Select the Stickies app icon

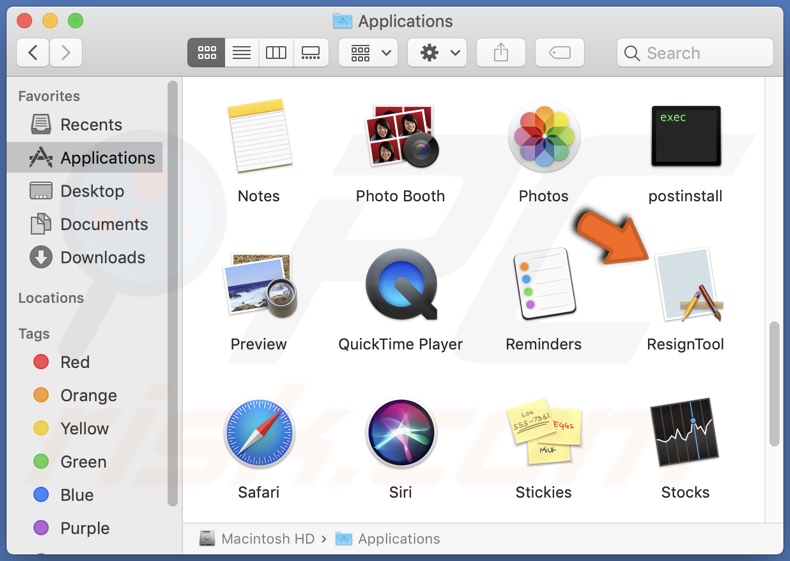[544, 431]
